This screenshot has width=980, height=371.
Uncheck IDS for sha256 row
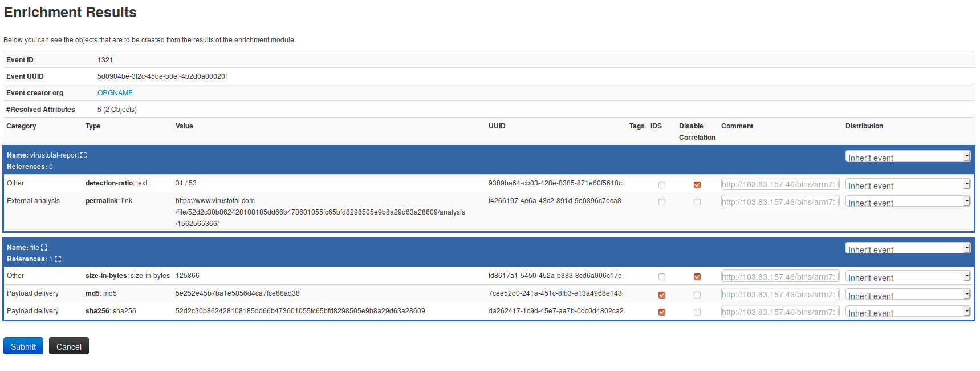(662, 312)
